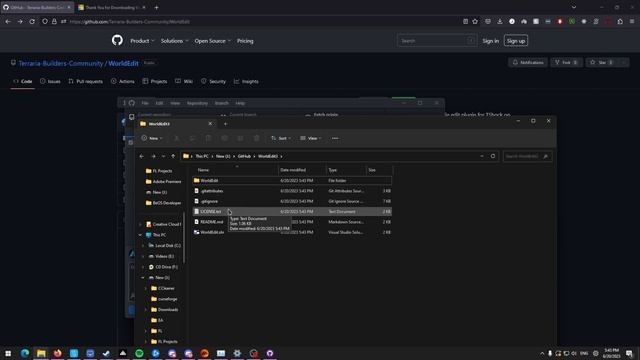Viewport: 640px width, 360px height.
Task: Open Adobe Premiere folder in the sidebar
Action: [163, 182]
